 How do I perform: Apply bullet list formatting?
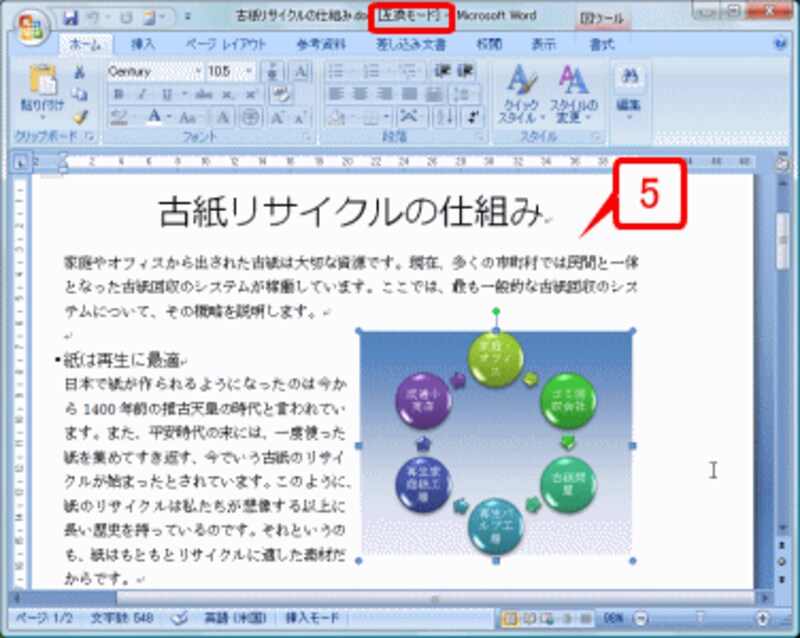336,72
